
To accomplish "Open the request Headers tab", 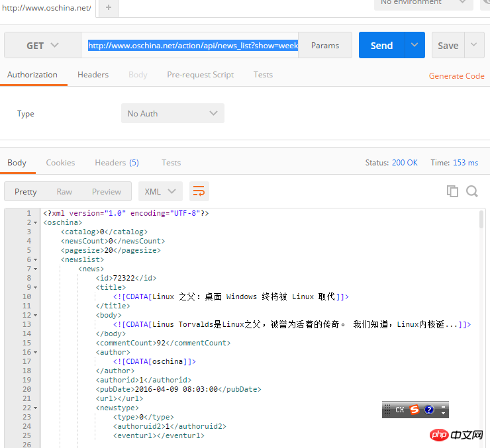I will click(x=93, y=75).
